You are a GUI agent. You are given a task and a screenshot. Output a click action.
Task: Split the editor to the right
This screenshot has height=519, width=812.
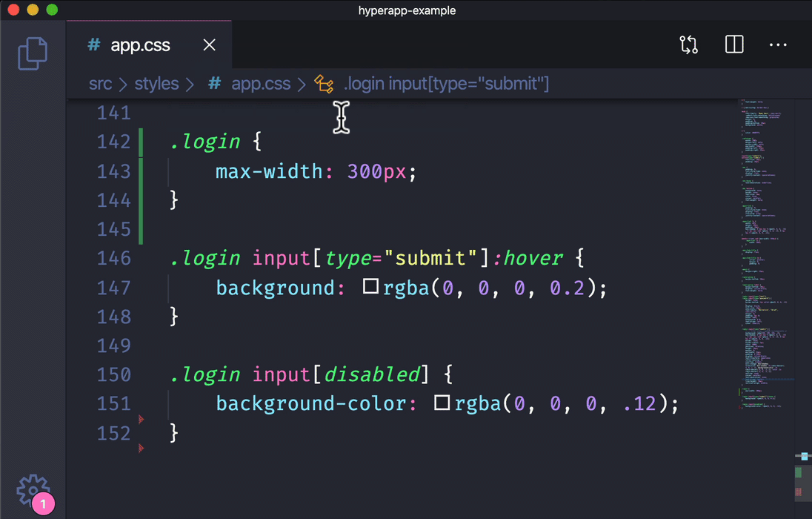coord(733,44)
